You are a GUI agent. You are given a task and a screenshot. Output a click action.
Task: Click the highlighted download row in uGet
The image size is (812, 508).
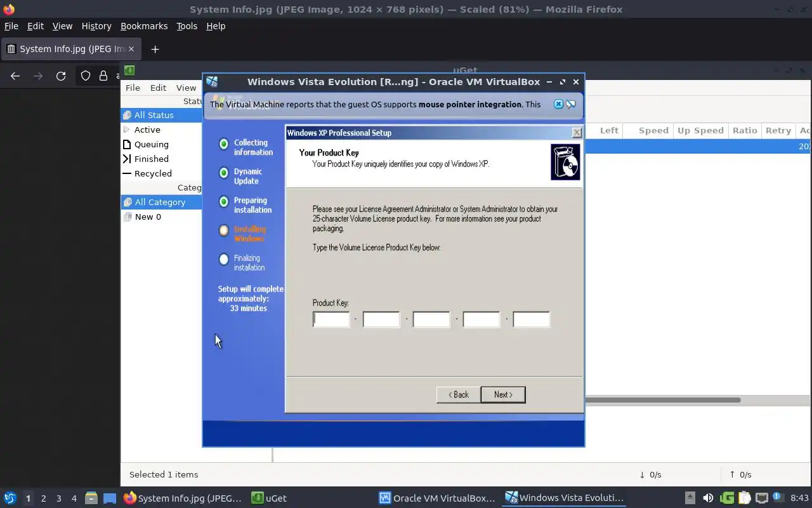click(x=698, y=146)
